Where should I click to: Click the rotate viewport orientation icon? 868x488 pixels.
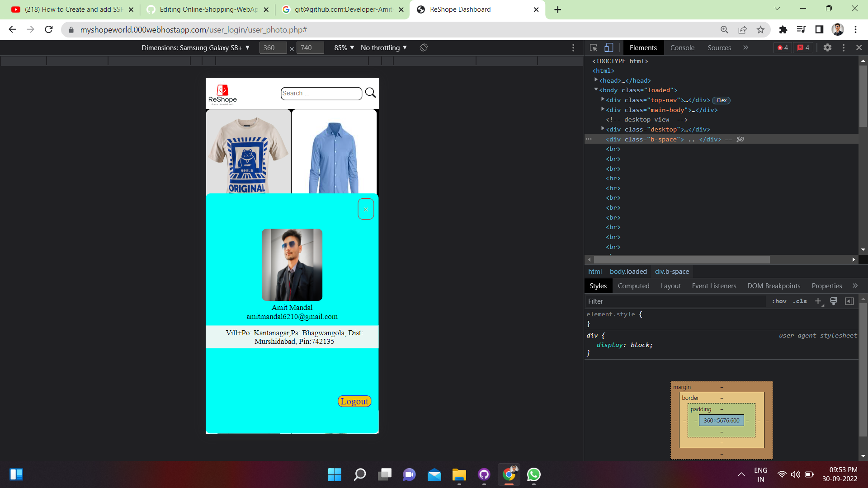(424, 47)
